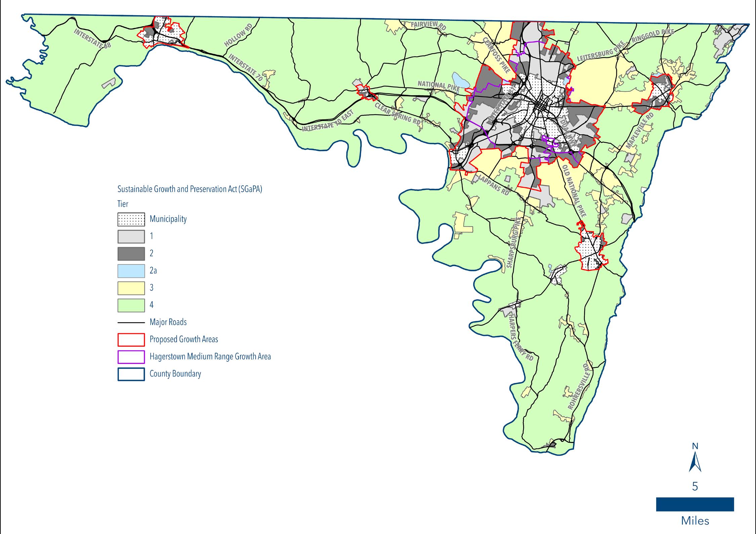Screen dimensions: 756x534
Task: Click the Tier 2 dark gray swatch
Action: [131, 254]
